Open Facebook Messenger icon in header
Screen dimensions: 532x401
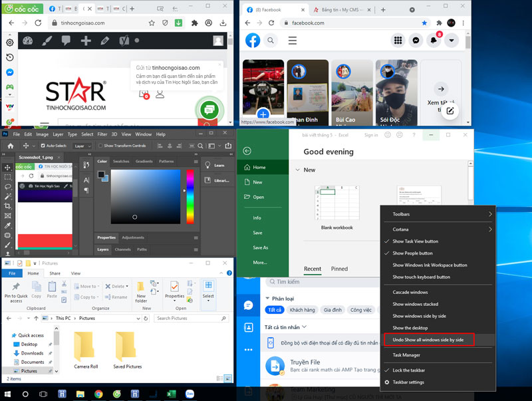(x=416, y=41)
